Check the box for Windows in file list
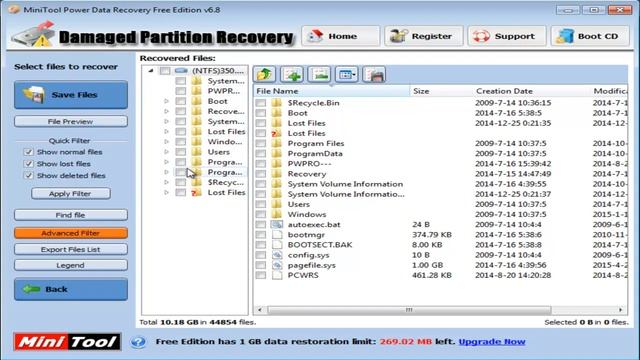This screenshot has width=640, height=360. pos(260,214)
